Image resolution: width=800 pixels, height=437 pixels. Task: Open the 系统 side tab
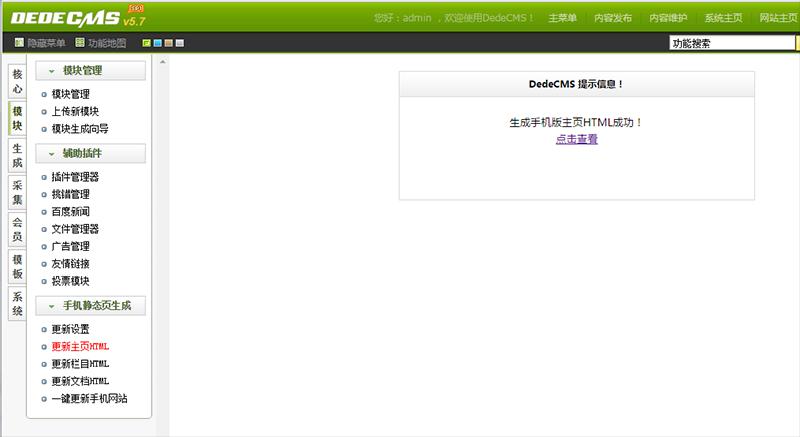click(x=17, y=303)
